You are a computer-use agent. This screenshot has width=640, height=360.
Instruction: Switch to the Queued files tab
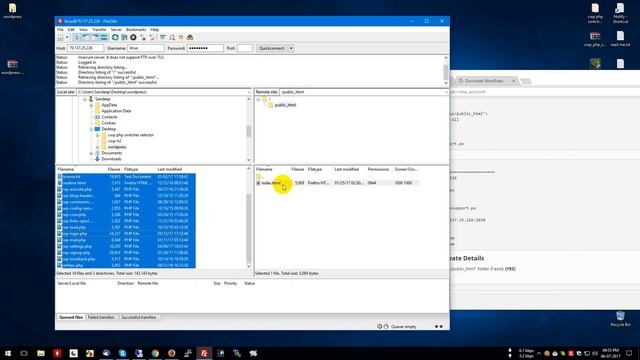[x=71, y=317]
